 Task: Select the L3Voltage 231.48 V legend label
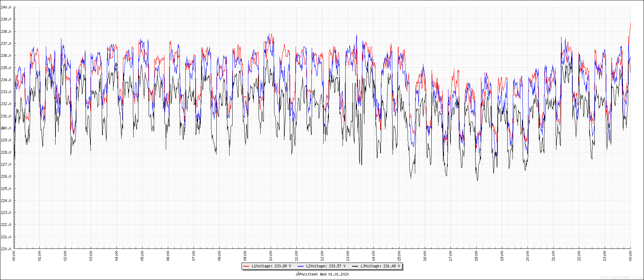click(380, 266)
